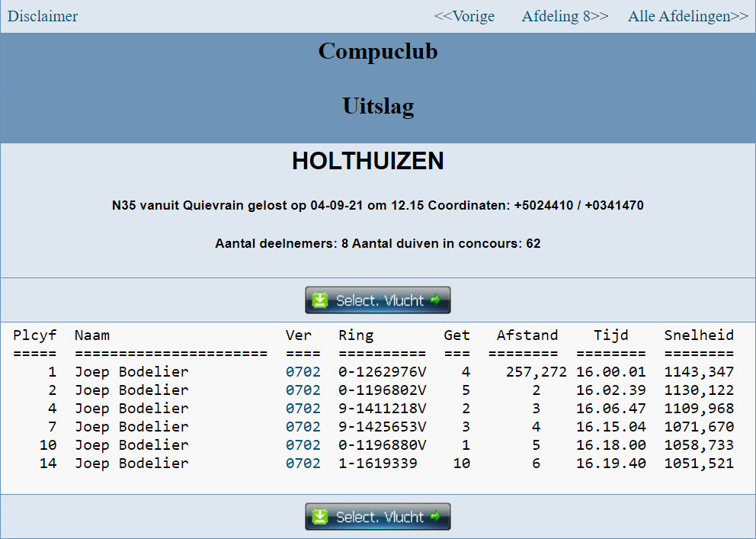The image size is (756, 539).
Task: Open Alle Afdelingen>> link
Action: click(688, 16)
